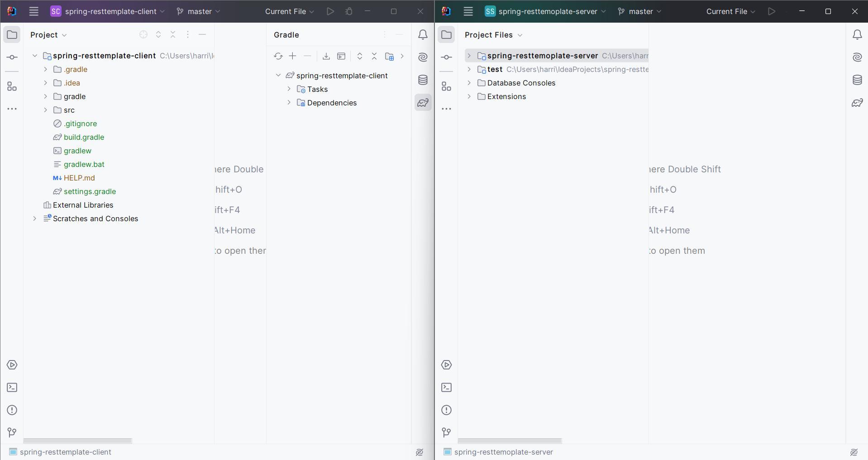Select Extensions folder in server window
This screenshot has width=868, height=460.
[502, 96]
